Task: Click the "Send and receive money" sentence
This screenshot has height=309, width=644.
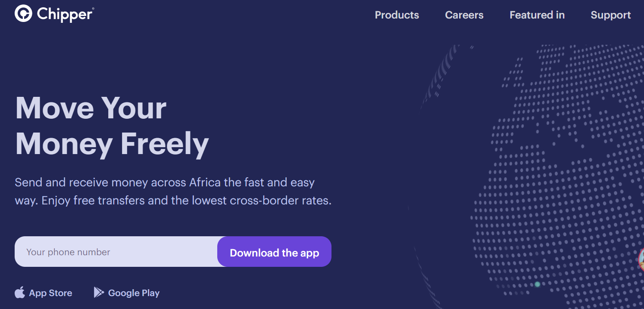Action: [x=165, y=182]
